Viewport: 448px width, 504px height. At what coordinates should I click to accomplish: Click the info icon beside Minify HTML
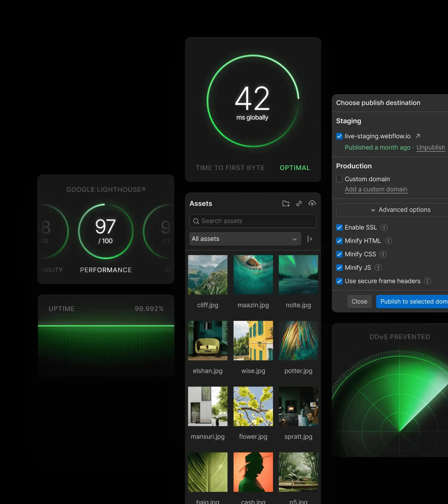pos(388,241)
